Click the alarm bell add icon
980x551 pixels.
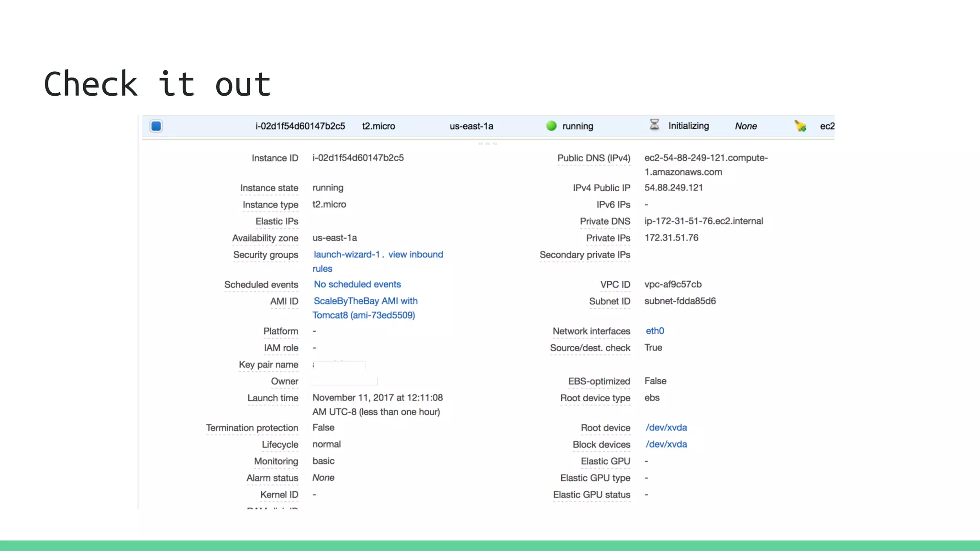[800, 126]
